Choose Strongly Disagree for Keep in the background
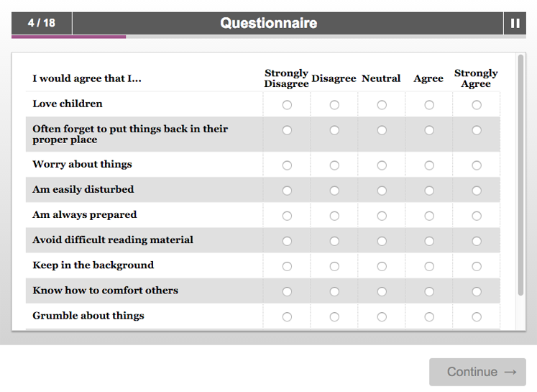Screen dimensions: 537x392 (x=287, y=266)
